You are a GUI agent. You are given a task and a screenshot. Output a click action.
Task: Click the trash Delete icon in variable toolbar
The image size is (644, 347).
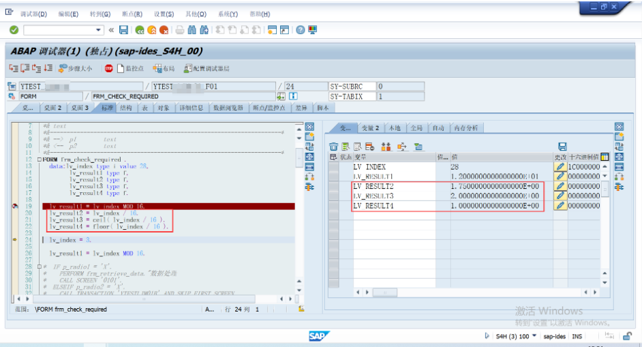click(x=333, y=147)
